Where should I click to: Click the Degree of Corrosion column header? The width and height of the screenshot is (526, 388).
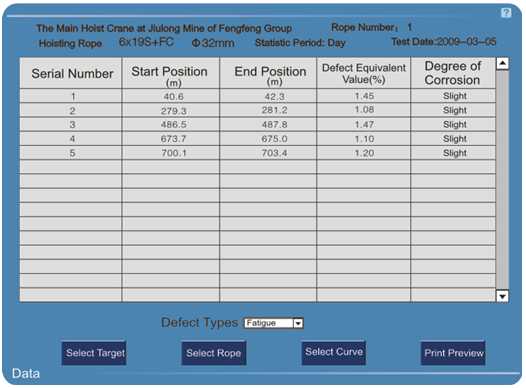tap(453, 73)
